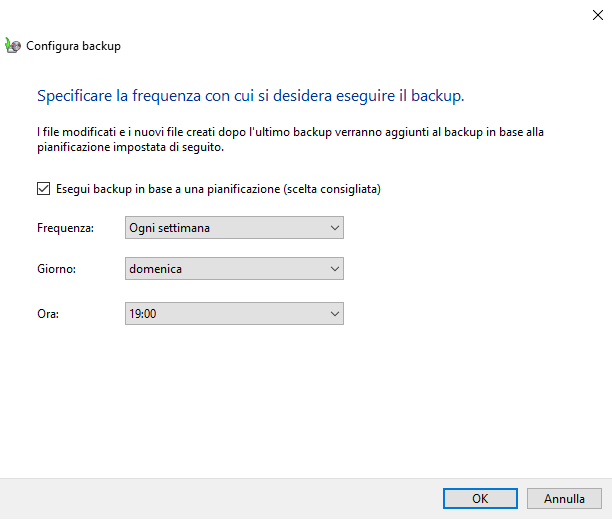Viewport: 612px width, 520px height.
Task: Select the 'Ogni settimana' frequency value text
Action: pos(169,228)
